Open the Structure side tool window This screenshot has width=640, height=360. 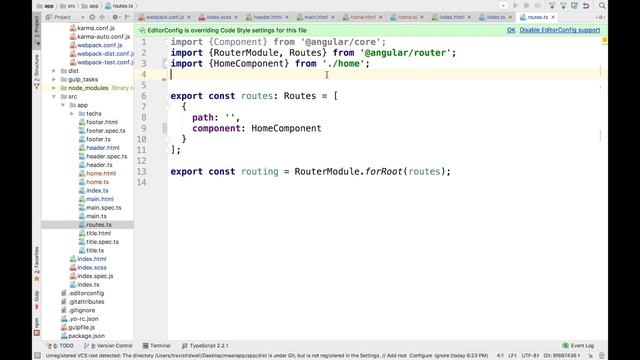click(x=37, y=71)
